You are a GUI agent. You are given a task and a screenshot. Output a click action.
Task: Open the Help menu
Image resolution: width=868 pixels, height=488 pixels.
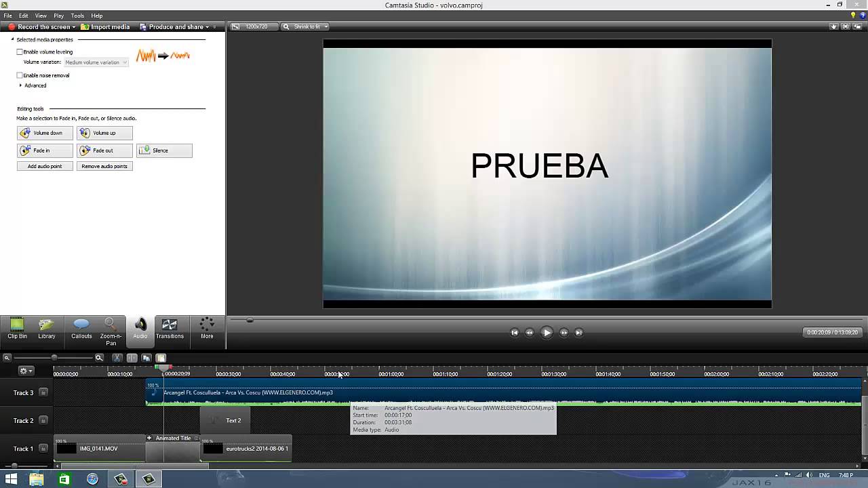tap(97, 16)
